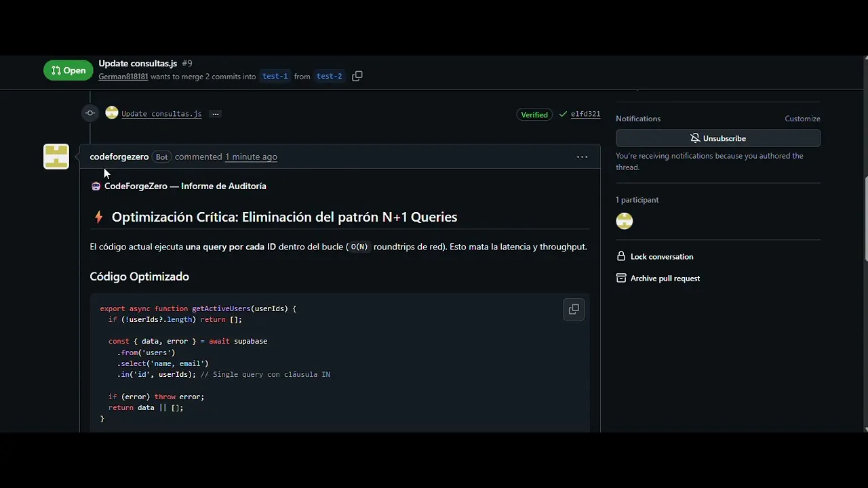Open head branch test-2
This screenshot has height=488, width=868.
[330, 76]
